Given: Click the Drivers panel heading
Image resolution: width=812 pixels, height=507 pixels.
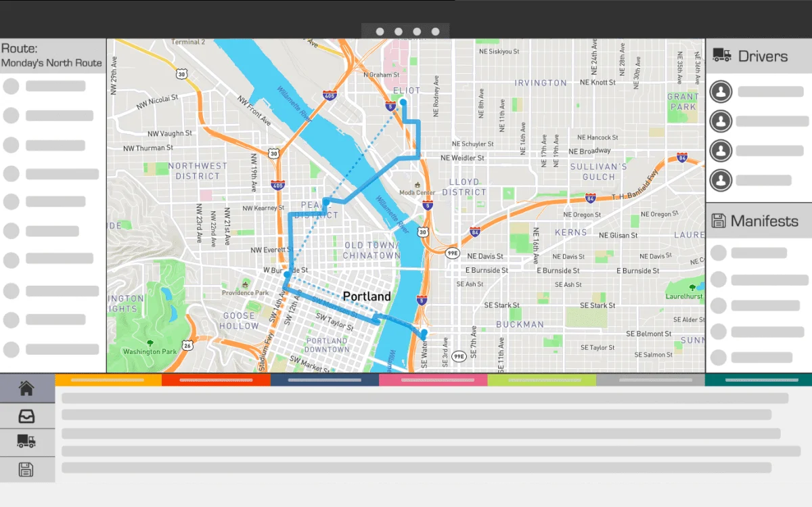Looking at the screenshot, I should tap(763, 56).
